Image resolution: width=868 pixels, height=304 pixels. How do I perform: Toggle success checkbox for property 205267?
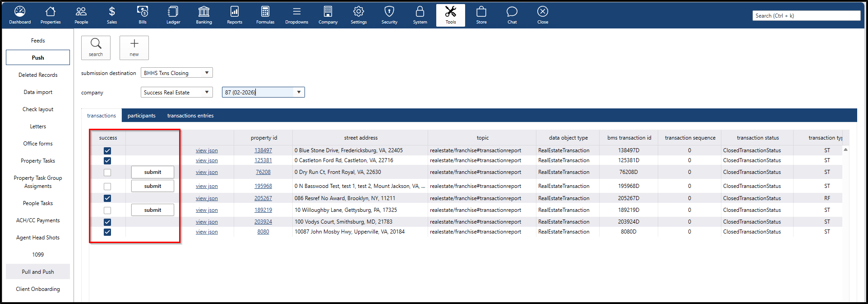coord(107,198)
